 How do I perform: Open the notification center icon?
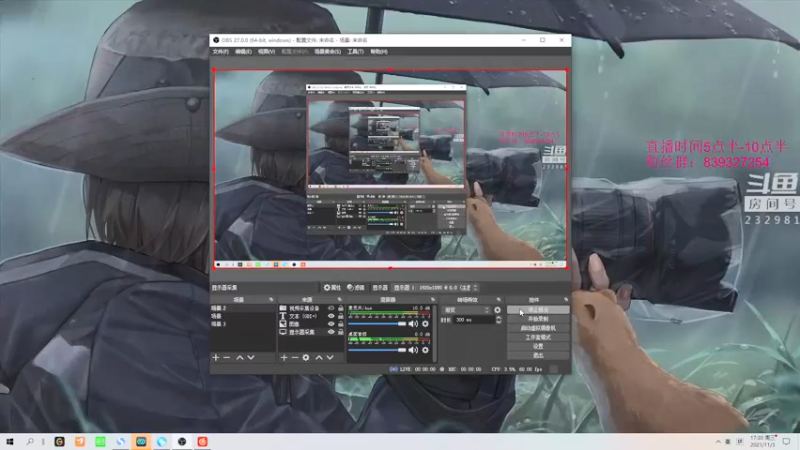point(786,442)
